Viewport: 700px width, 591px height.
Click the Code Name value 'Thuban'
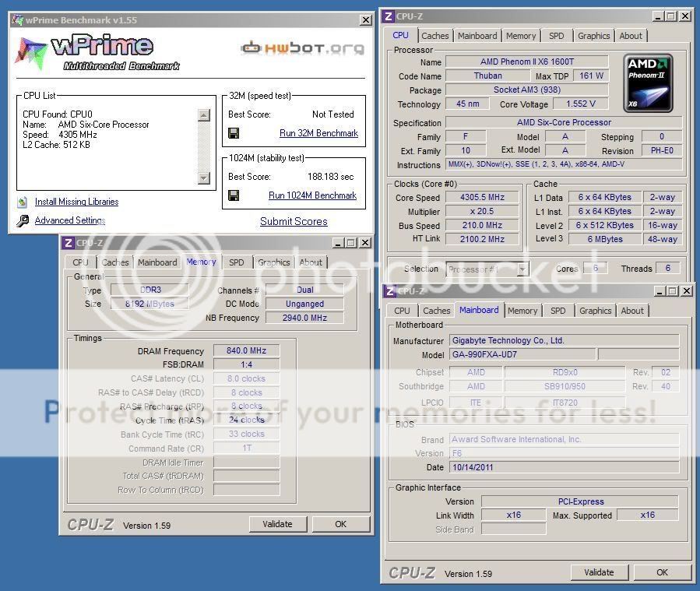pos(488,76)
